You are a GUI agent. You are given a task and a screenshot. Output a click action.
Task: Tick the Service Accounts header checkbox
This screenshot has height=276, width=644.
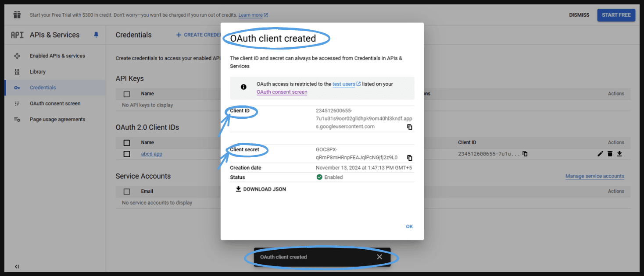click(x=127, y=191)
